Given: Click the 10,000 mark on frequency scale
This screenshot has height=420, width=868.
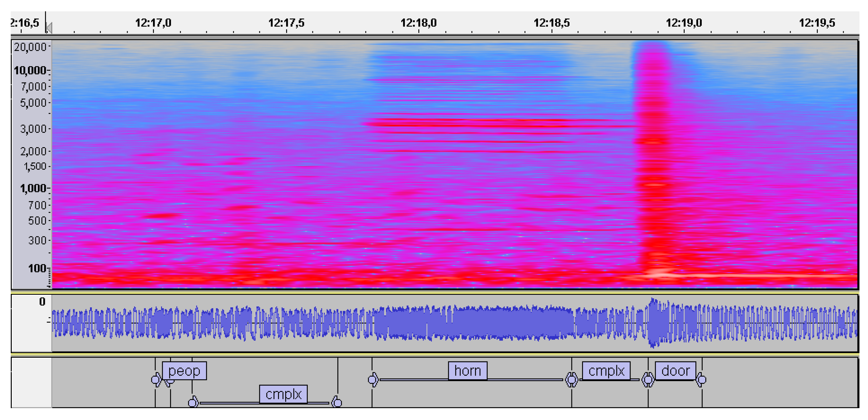Looking at the screenshot, I should [x=30, y=70].
